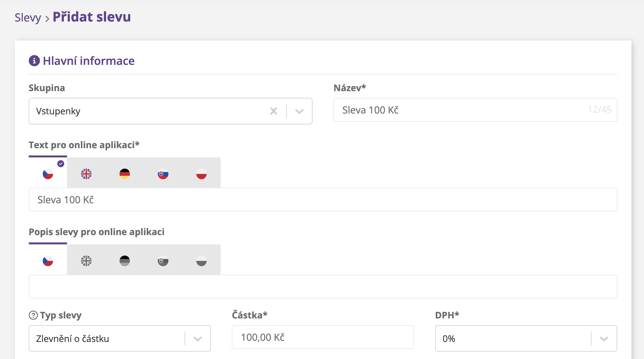644x359 pixels.
Task: Open the DPH percentage dropdown
Action: click(x=604, y=339)
